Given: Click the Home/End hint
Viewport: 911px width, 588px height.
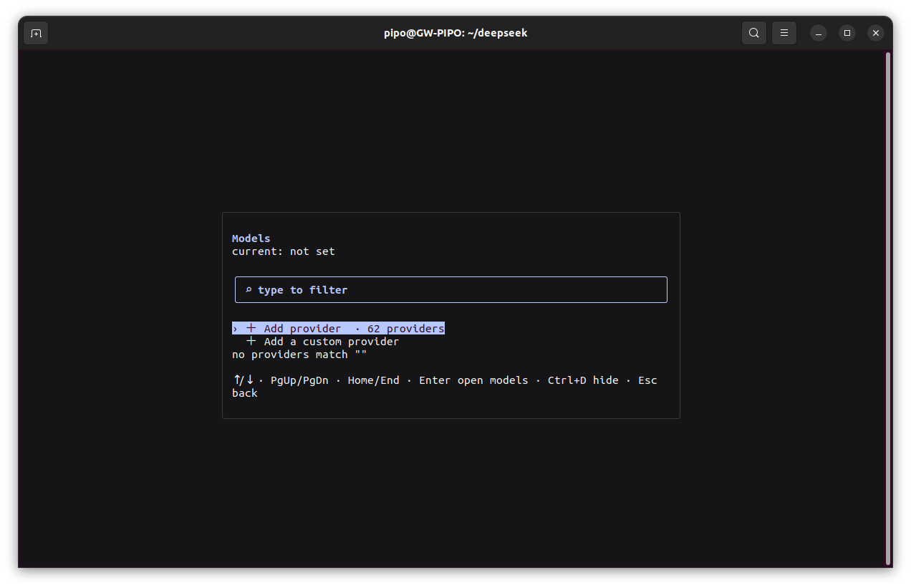Looking at the screenshot, I should (374, 380).
